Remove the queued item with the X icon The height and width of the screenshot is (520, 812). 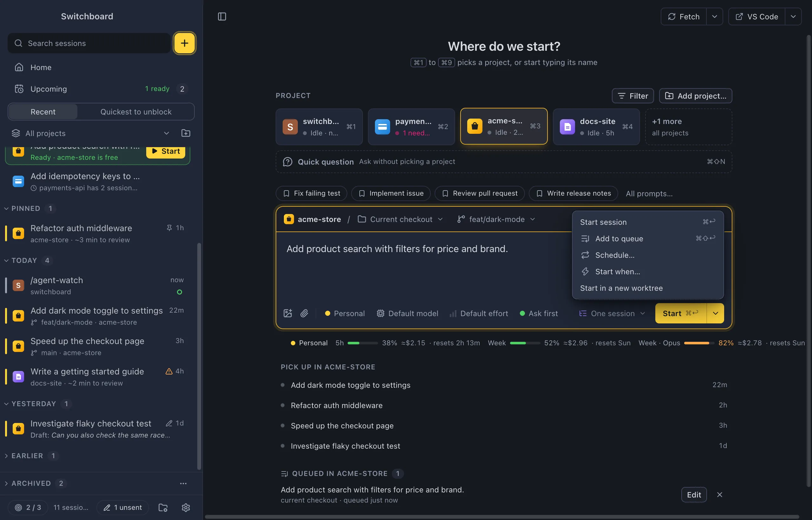coord(720,495)
